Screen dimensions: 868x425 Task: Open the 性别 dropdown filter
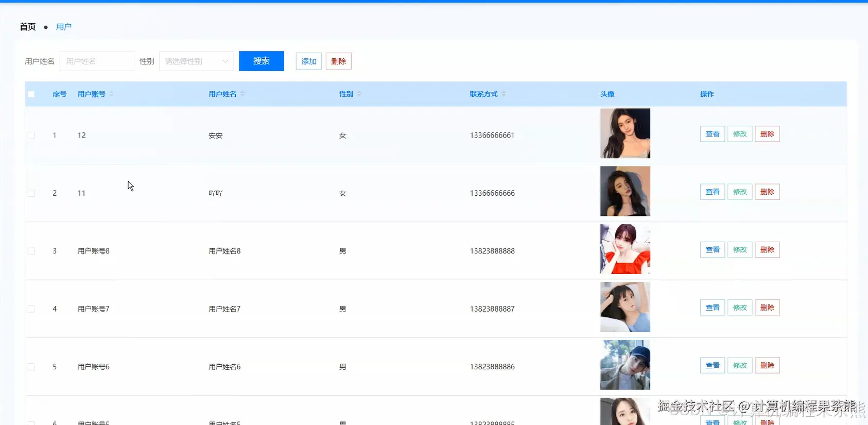pos(197,61)
